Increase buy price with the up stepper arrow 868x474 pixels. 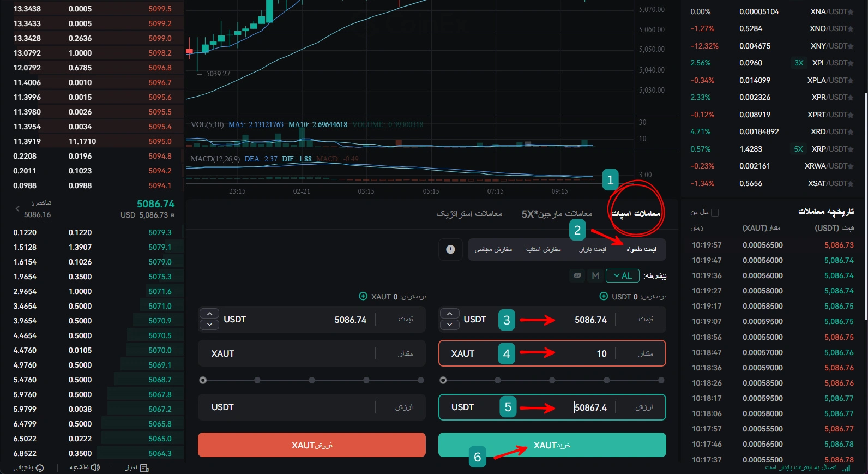[x=449, y=314]
